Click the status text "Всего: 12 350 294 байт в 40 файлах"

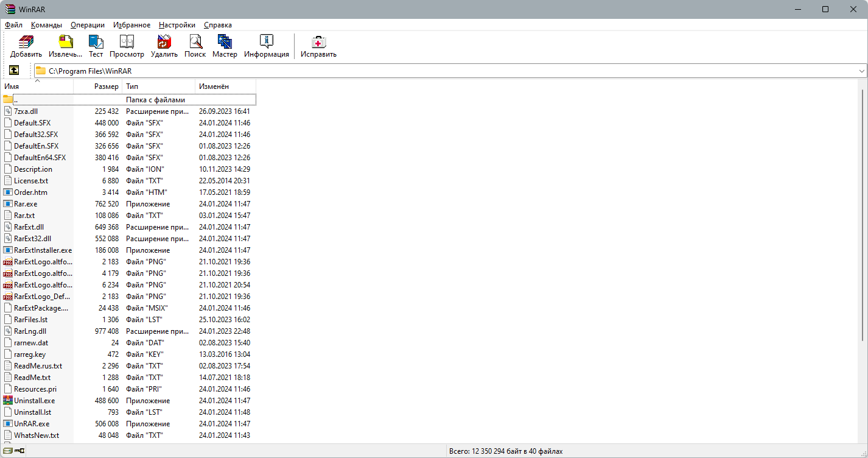point(506,451)
